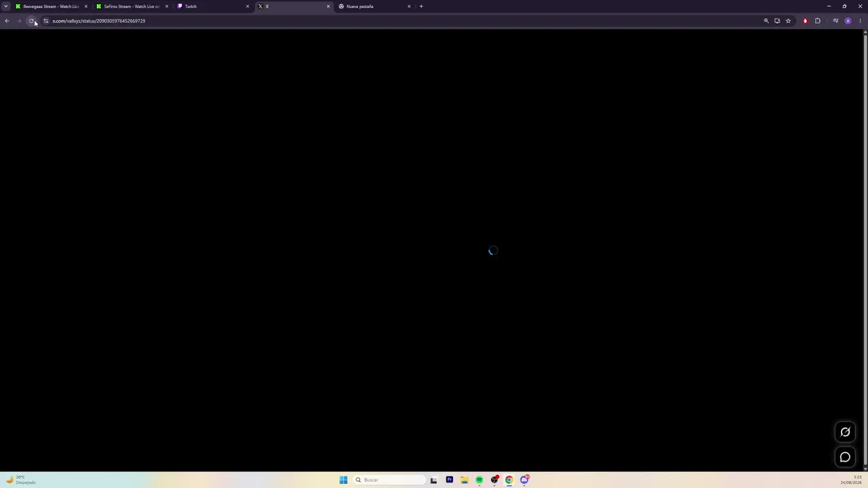
Task: Open a new browser tab with plus button
Action: pyautogui.click(x=421, y=6)
